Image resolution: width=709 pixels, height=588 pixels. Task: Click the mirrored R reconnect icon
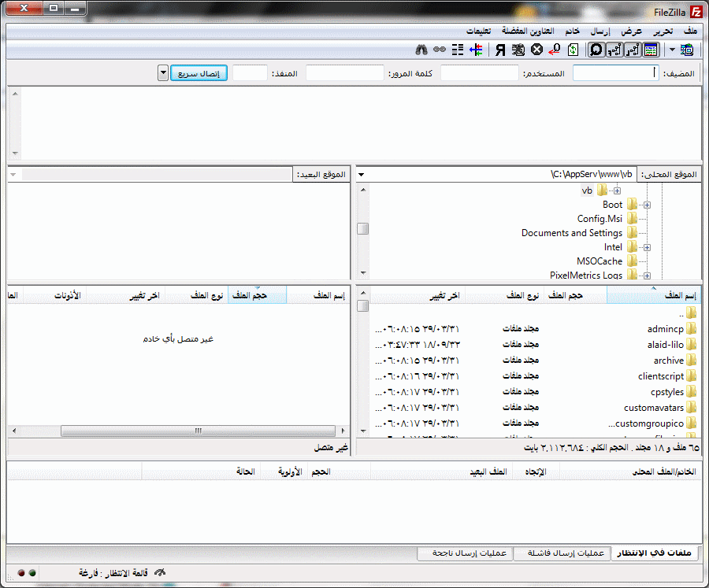click(499, 50)
